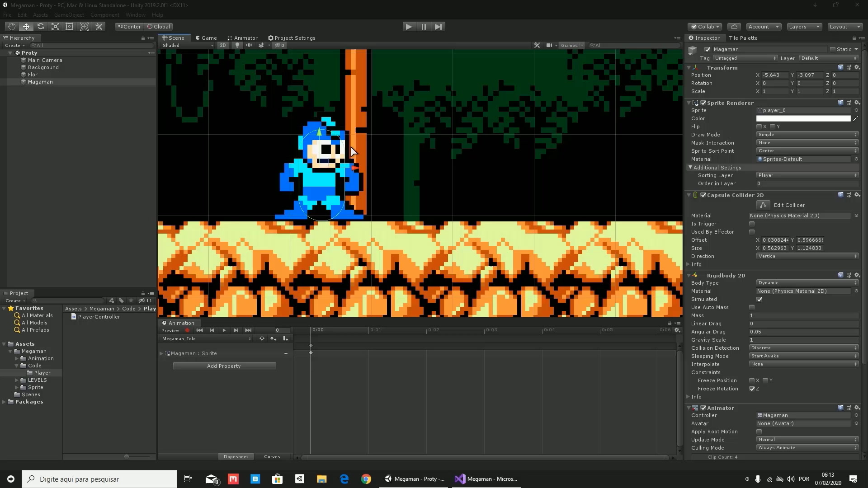Toggle Simulated on Rigidbody 2D
The height and width of the screenshot is (488, 868).
pos(752,299)
